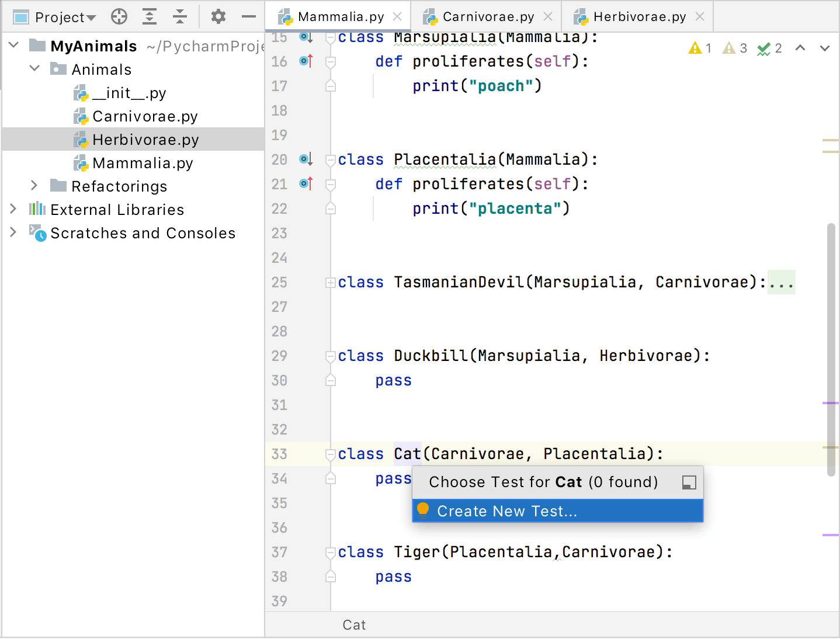This screenshot has height=639, width=840.
Task: Click the pin icon in Choose Test popup
Action: 689,482
